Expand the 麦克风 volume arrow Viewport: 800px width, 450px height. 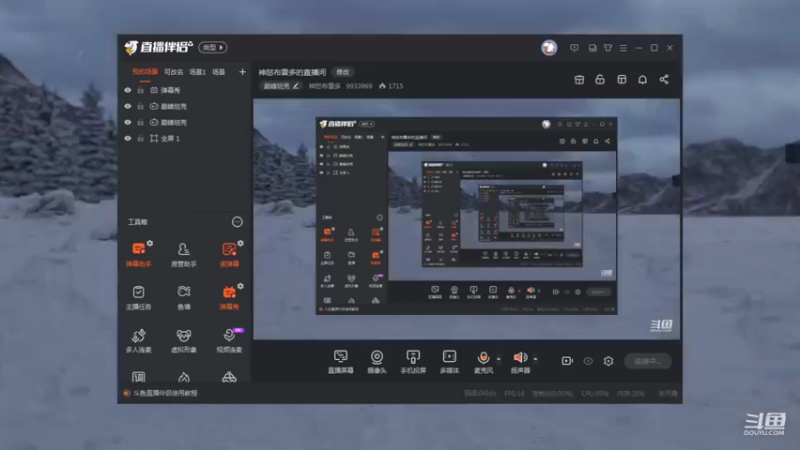pyautogui.click(x=498, y=359)
